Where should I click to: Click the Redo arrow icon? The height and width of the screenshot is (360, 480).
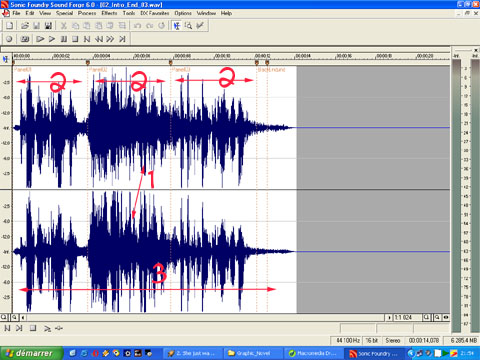click(x=149, y=26)
